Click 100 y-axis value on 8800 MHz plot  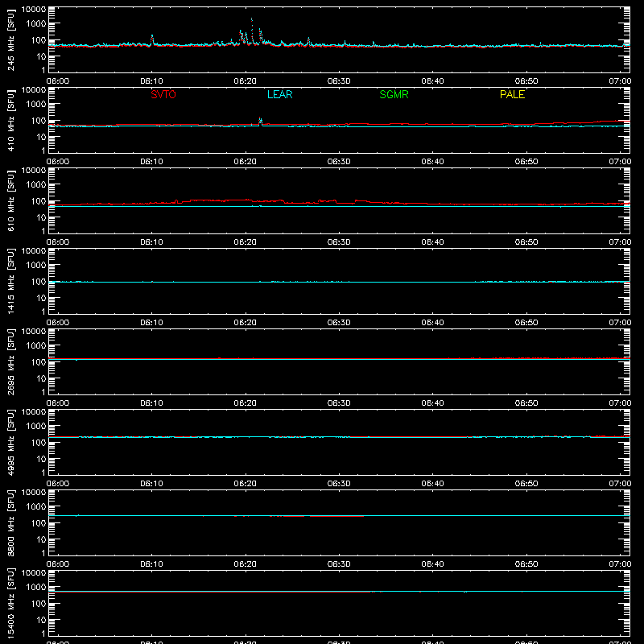click(x=39, y=523)
